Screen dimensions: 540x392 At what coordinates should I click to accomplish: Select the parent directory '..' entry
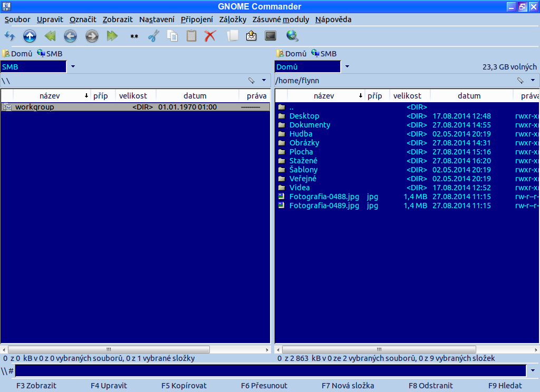click(x=408, y=107)
